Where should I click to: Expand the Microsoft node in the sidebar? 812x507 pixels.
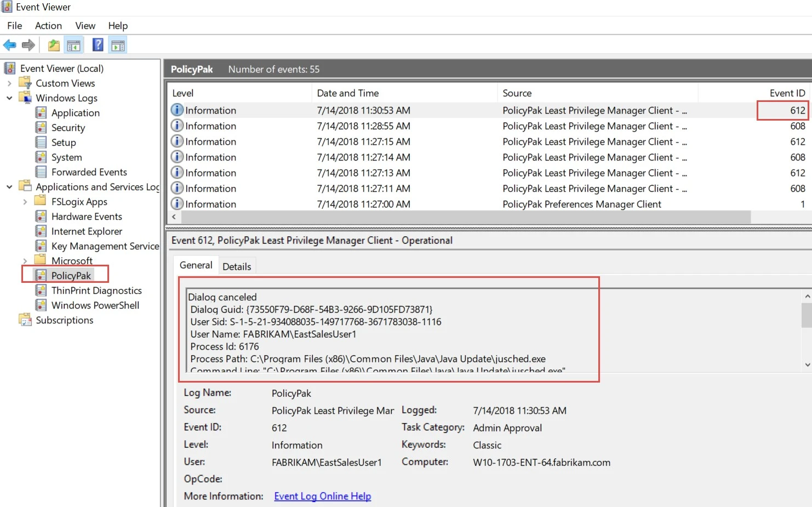coord(25,260)
